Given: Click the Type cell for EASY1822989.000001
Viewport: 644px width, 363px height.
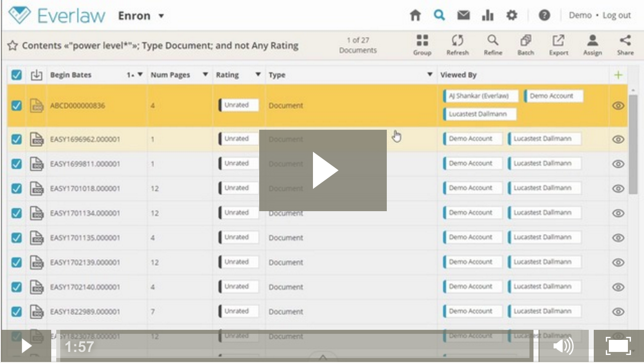Looking at the screenshot, I should tap(286, 312).
